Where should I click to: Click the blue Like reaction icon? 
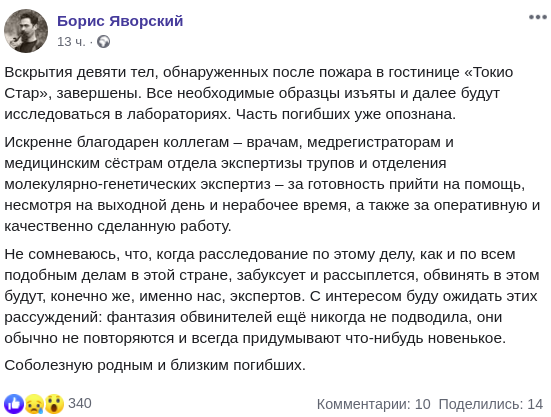(x=14, y=404)
